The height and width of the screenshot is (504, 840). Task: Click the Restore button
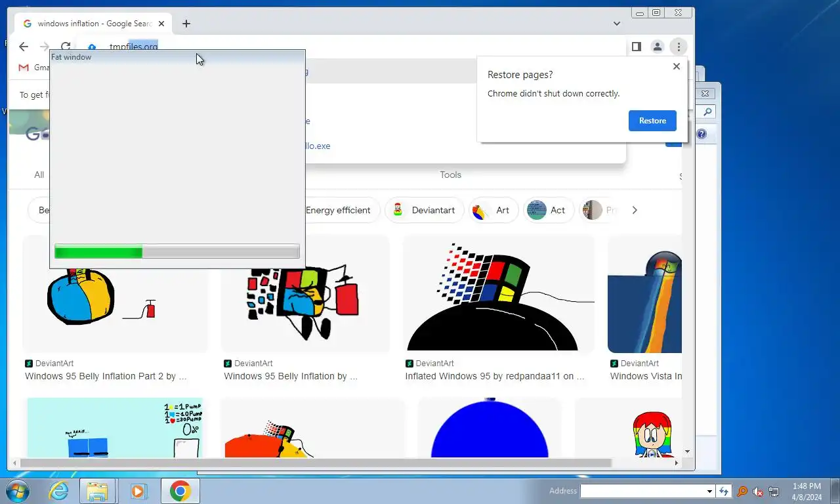pyautogui.click(x=652, y=121)
